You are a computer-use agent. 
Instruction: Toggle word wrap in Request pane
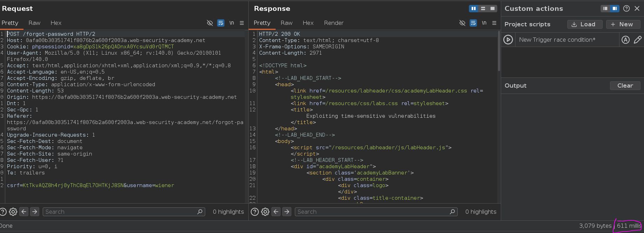tap(221, 23)
